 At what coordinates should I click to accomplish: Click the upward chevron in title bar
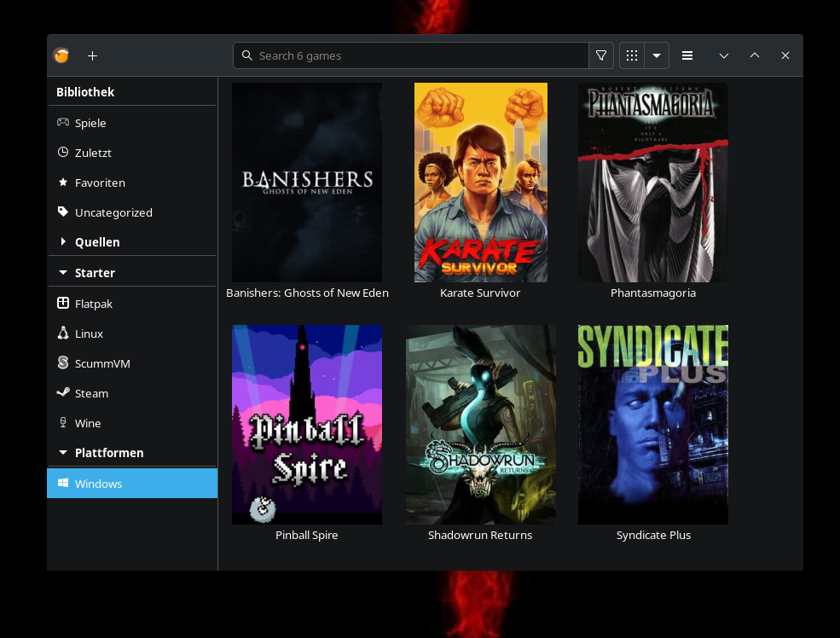click(x=754, y=55)
